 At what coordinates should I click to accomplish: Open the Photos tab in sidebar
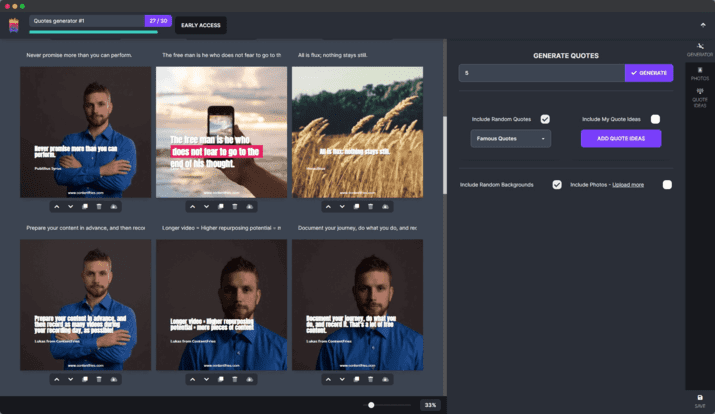(x=699, y=73)
